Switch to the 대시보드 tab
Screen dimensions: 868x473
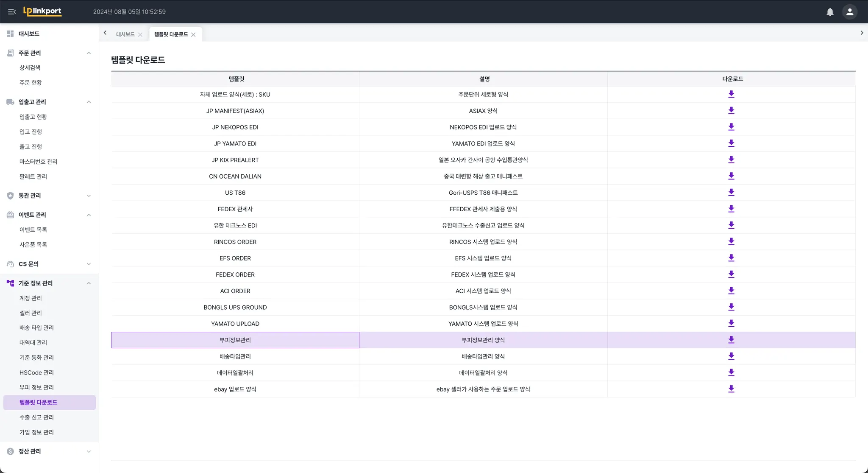pos(125,34)
